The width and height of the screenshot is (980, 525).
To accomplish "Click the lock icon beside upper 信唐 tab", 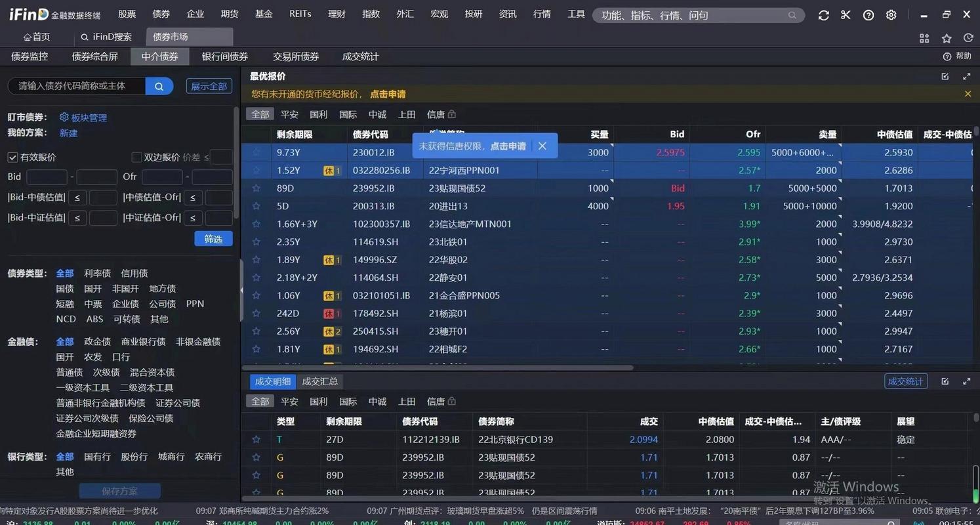I will tap(451, 114).
